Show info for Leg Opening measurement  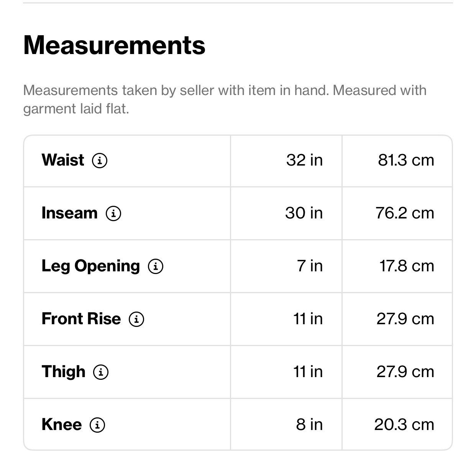coord(156,266)
